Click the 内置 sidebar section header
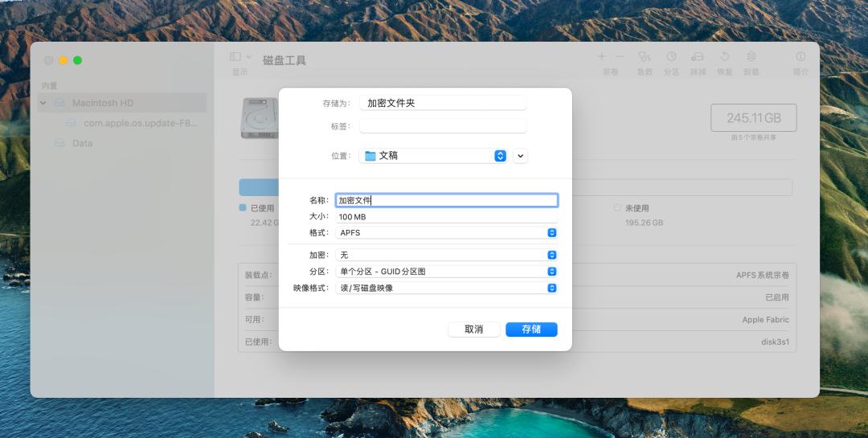The height and width of the screenshot is (438, 868). pos(49,86)
